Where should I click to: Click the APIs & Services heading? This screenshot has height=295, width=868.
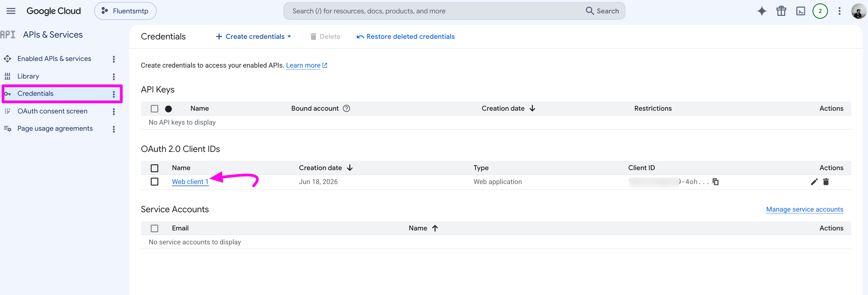53,35
